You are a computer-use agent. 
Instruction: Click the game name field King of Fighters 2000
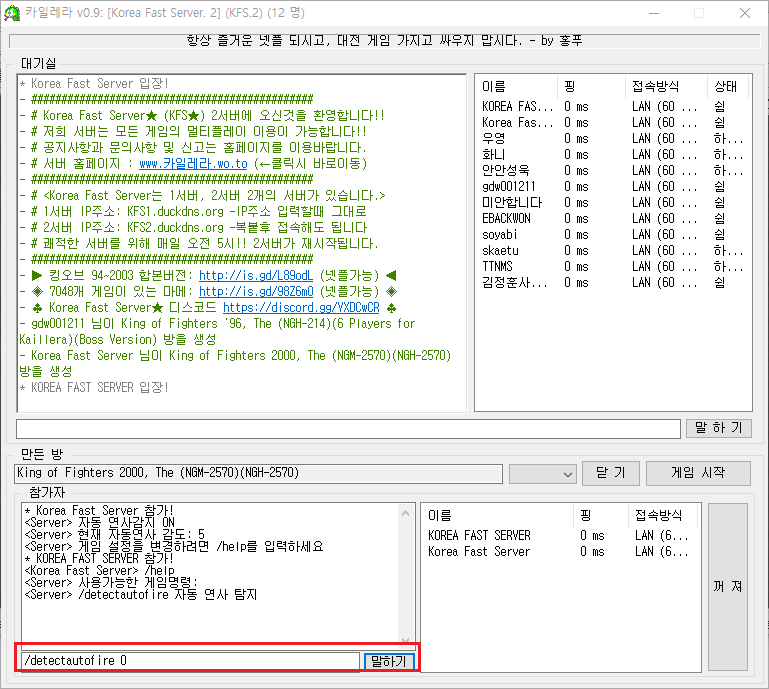258,473
